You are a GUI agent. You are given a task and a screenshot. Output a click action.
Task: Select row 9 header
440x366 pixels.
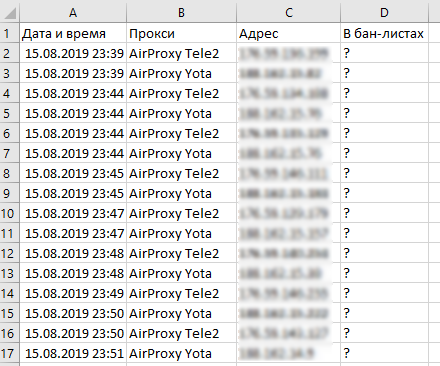[10, 193]
